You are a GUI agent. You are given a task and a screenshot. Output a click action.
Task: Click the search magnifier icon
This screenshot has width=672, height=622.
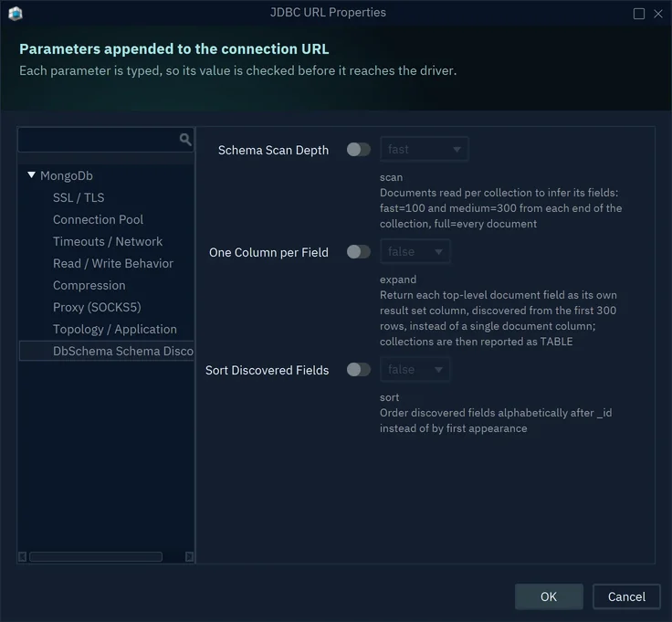[185, 140]
